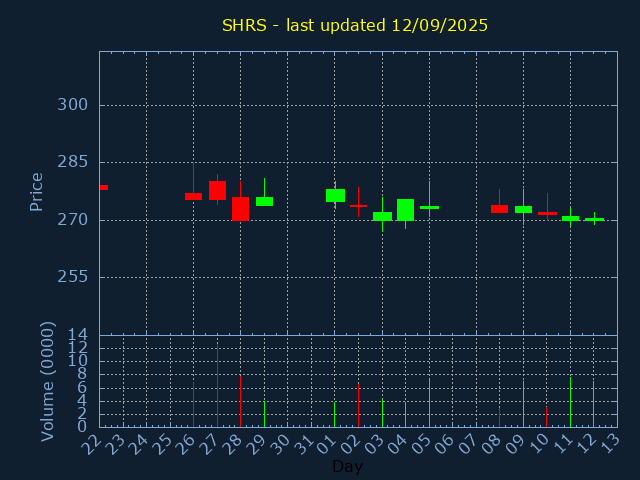Viewport: 640px width, 480px height.
Task: Click the green volume bar on day 29
Action: pyautogui.click(x=264, y=414)
